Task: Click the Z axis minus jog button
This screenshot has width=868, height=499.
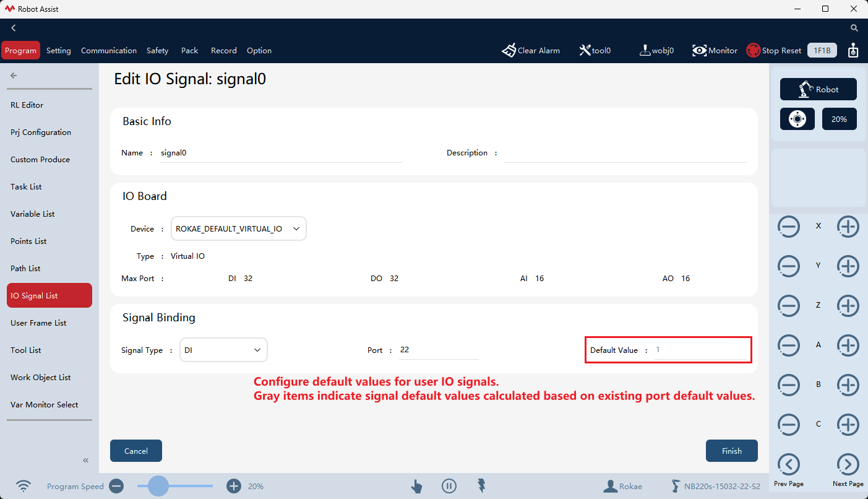Action: point(789,306)
